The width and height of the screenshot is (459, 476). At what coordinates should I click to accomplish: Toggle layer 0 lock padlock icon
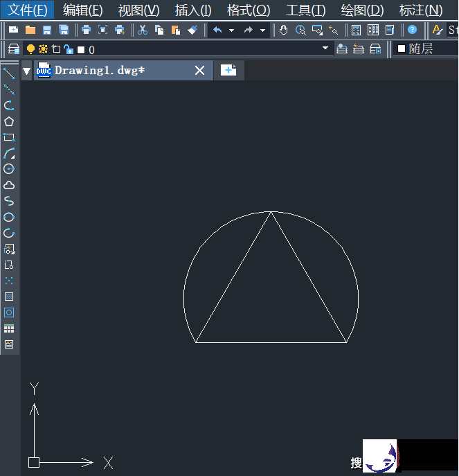(69, 49)
